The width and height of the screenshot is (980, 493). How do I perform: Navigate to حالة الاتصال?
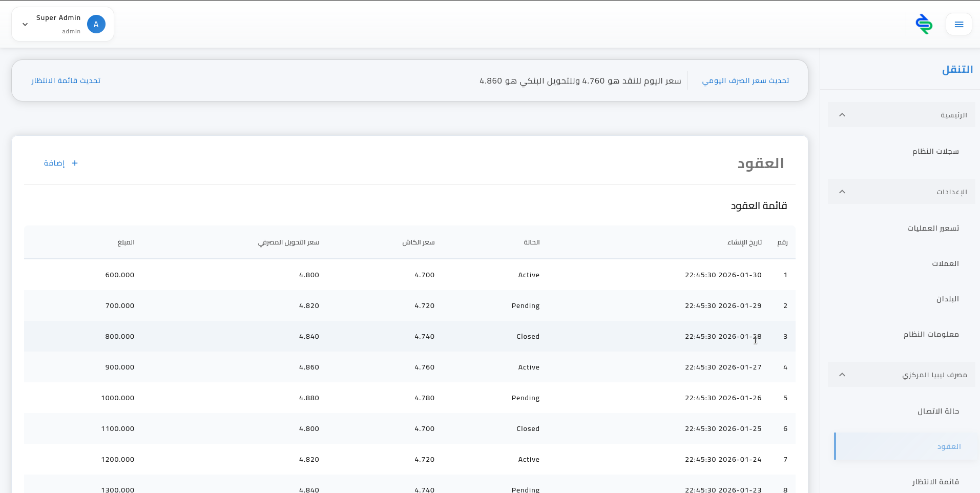(x=938, y=411)
